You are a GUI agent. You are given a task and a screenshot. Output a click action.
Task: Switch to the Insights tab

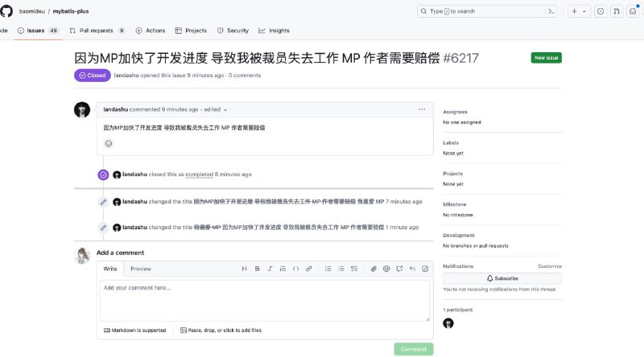274,31
